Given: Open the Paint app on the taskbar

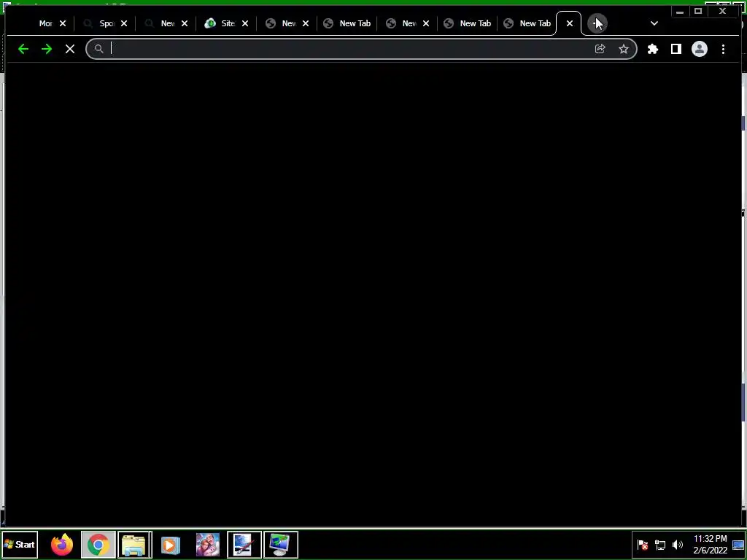Looking at the screenshot, I should (244, 544).
